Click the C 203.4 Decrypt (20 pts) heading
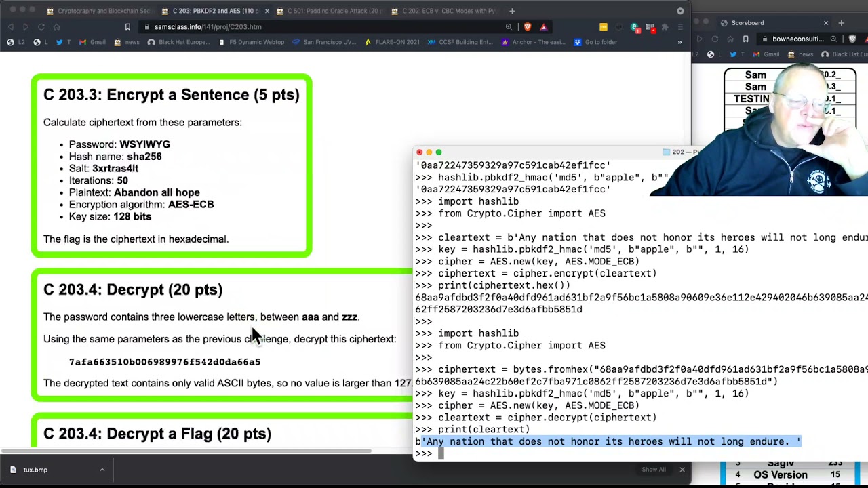 point(133,290)
